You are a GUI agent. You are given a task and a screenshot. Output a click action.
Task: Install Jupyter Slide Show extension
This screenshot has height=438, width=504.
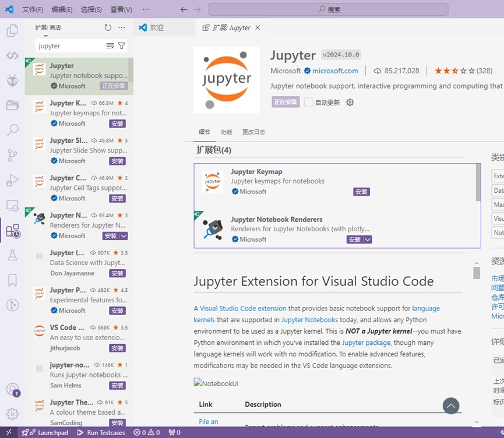click(117, 161)
